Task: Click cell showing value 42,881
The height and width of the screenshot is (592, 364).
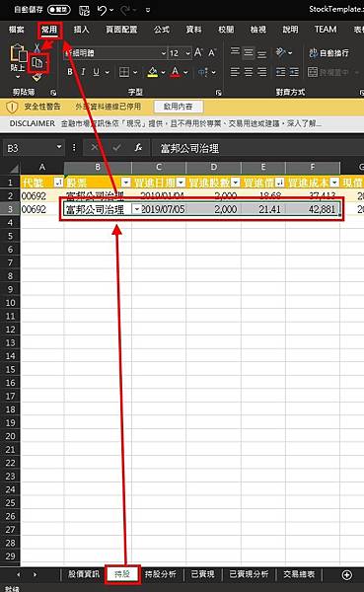Action: coord(313,209)
